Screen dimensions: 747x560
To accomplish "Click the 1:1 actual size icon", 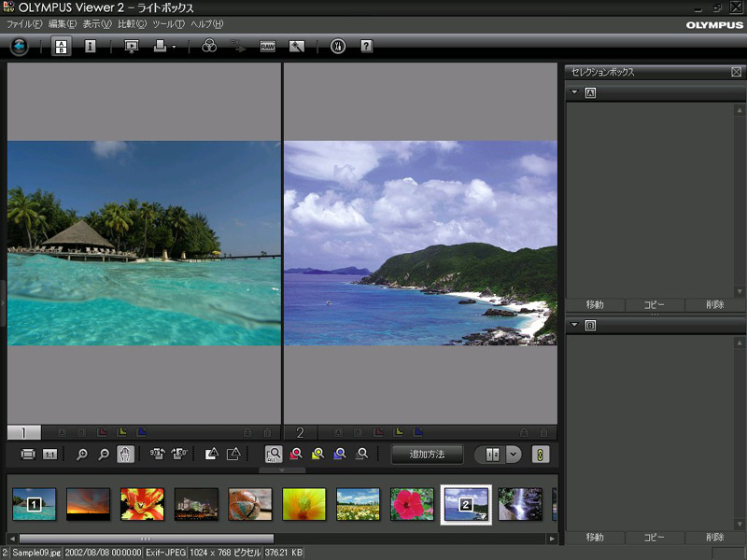I will point(50,455).
